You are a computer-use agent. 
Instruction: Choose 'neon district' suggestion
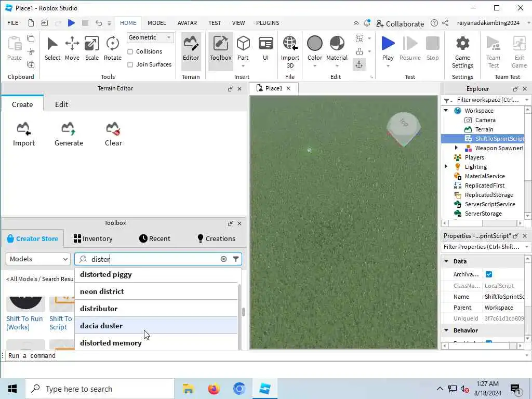[x=156, y=291]
